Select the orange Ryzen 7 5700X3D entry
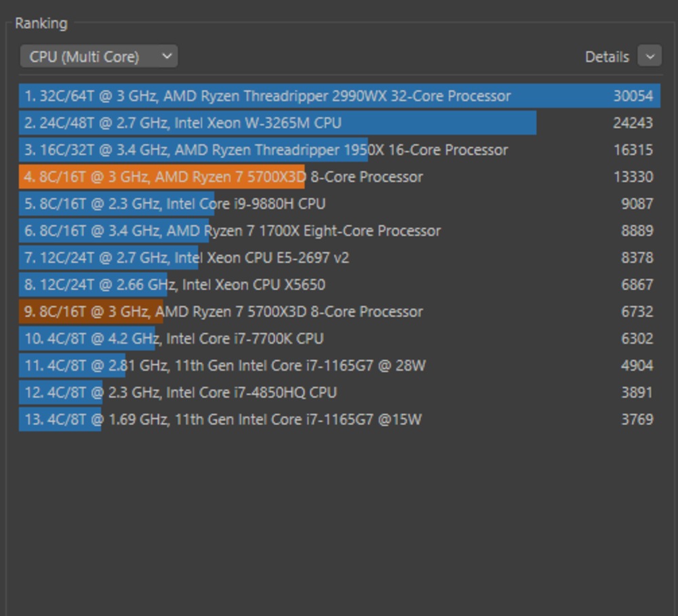This screenshot has width=678, height=616. coord(163,177)
